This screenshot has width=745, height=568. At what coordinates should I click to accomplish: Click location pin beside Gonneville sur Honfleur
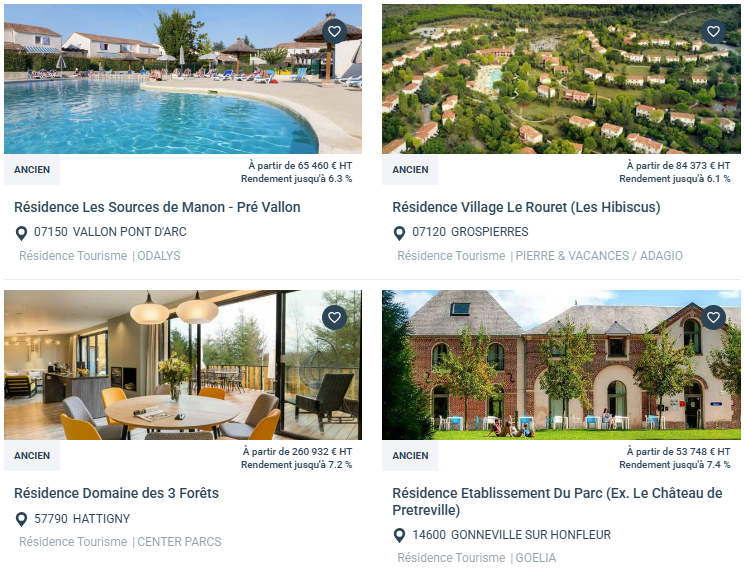pos(400,535)
